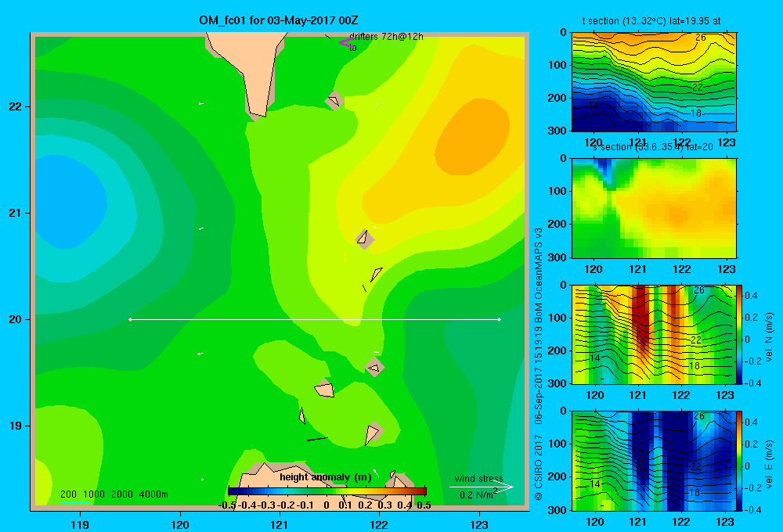Click the '200 1000 2000 4000m' depth legend
This screenshot has height=532, width=783.
(114, 494)
